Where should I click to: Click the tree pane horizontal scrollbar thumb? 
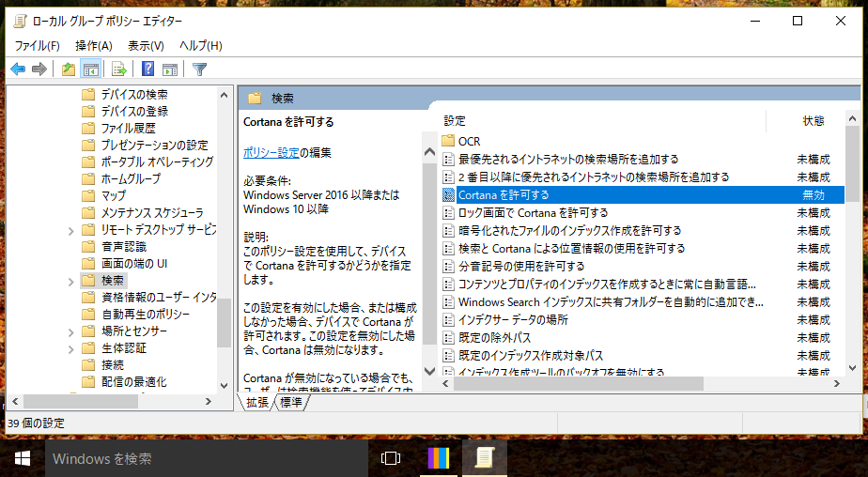(81, 401)
